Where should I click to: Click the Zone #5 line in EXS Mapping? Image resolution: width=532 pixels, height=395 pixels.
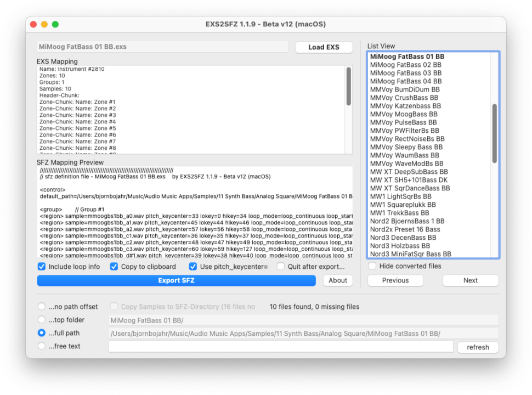[x=77, y=128]
